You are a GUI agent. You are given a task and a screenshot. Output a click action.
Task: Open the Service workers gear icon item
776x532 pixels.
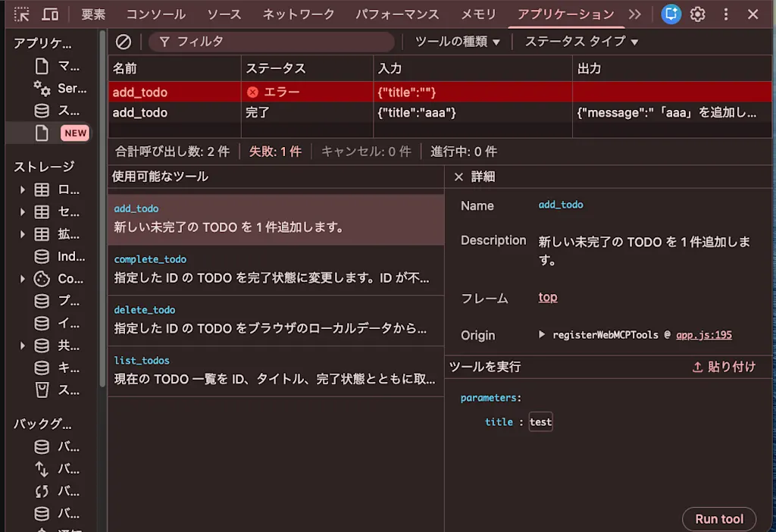42,89
